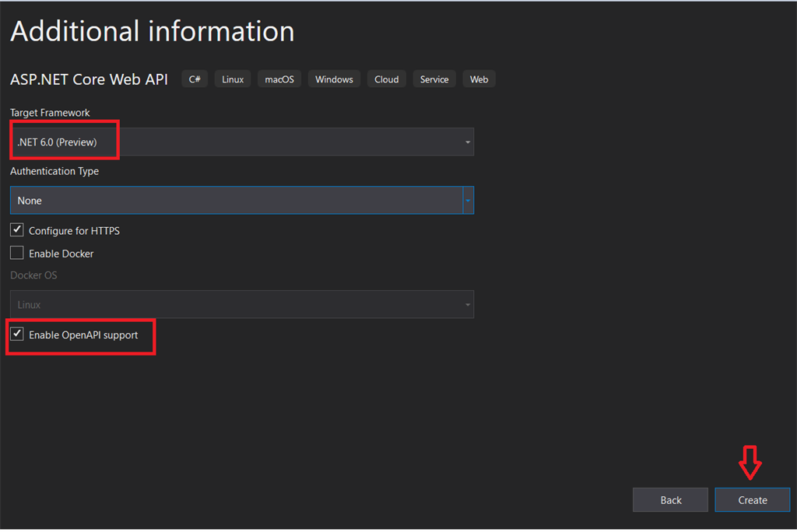
Task: Click the Target Framework label
Action: [x=50, y=113]
